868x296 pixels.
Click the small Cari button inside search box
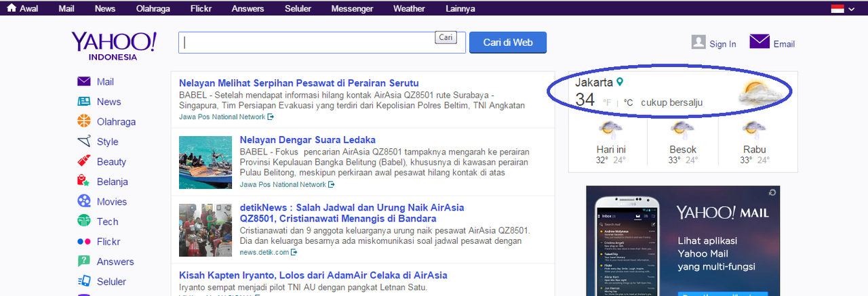[446, 37]
